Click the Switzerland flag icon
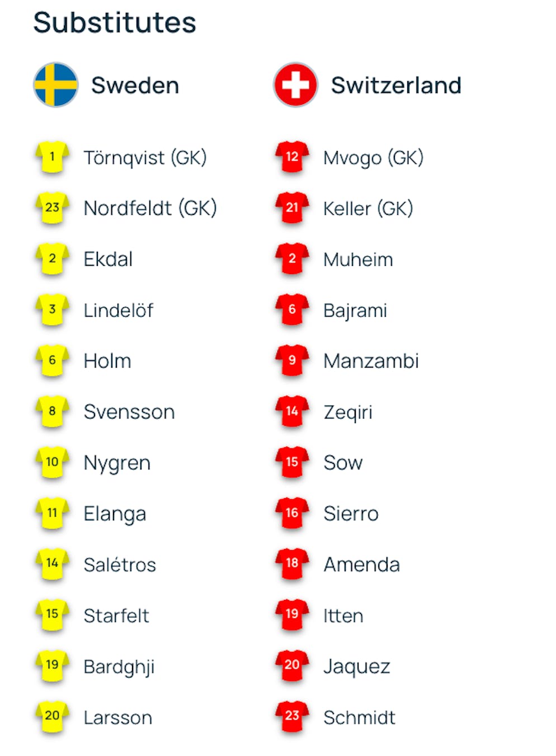 click(x=295, y=85)
